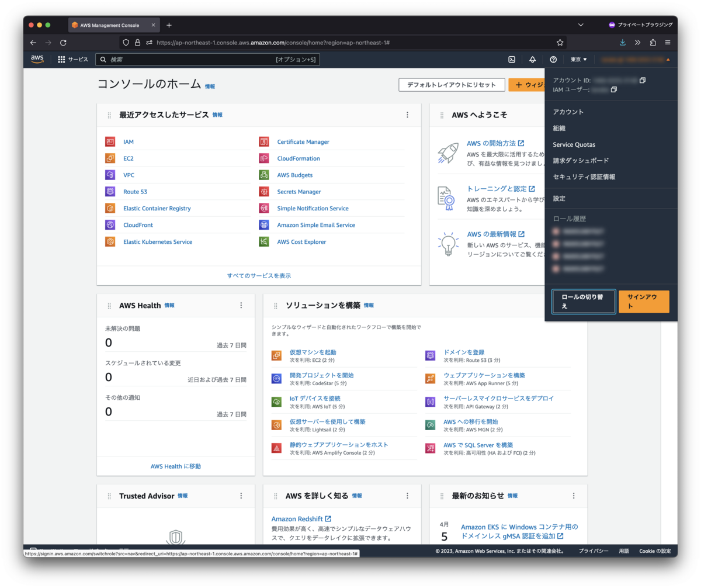This screenshot has height=588, width=701.
Task: Select 'アカウント' in account menu
Action: pyautogui.click(x=568, y=112)
